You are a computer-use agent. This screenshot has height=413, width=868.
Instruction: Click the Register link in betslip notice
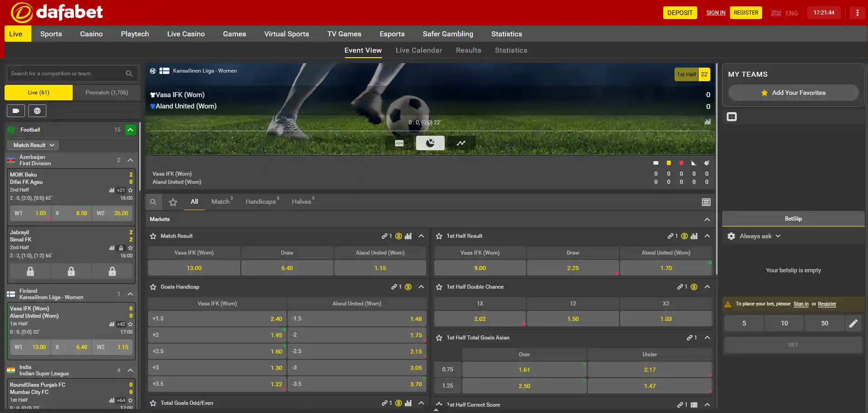[x=827, y=304]
